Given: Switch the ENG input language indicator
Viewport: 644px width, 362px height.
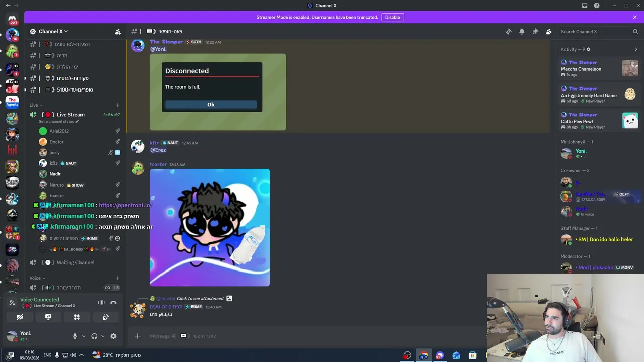Looking at the screenshot, I should [47, 355].
